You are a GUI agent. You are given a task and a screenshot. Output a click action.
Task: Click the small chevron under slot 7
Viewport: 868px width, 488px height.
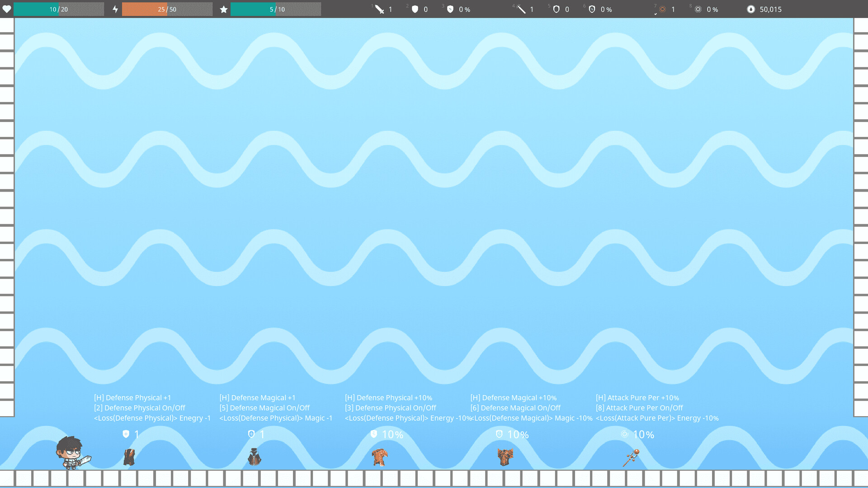656,14
